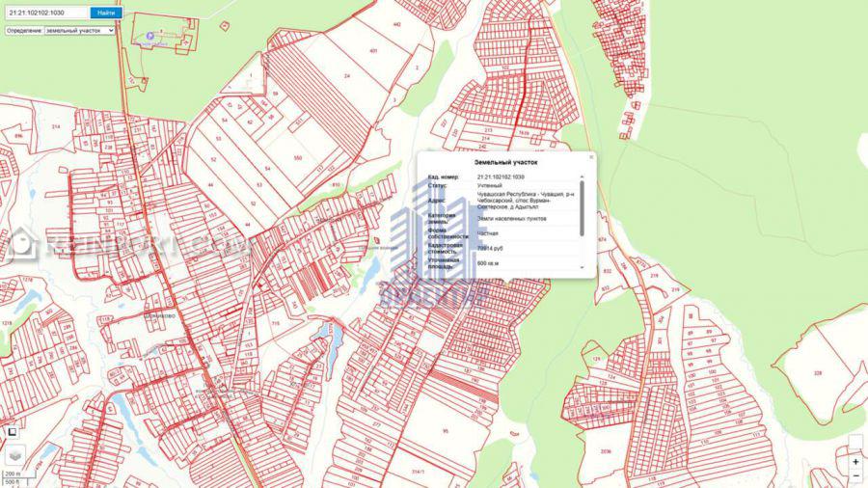Screen dimensions: 868x488
Task: Zoom out with the minus button
Action: [x=854, y=476]
